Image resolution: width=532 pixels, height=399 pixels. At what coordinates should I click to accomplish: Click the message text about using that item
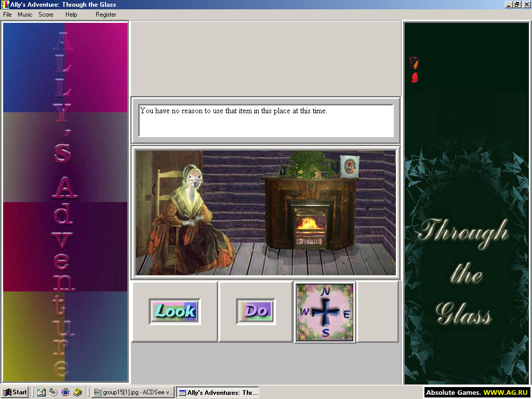pyautogui.click(x=234, y=111)
